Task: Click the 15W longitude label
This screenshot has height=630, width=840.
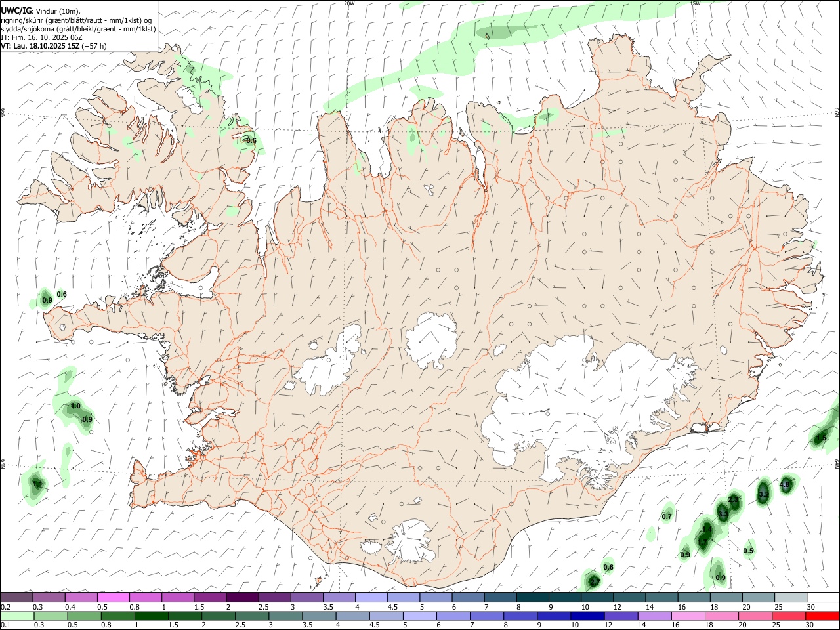Action: point(695,3)
